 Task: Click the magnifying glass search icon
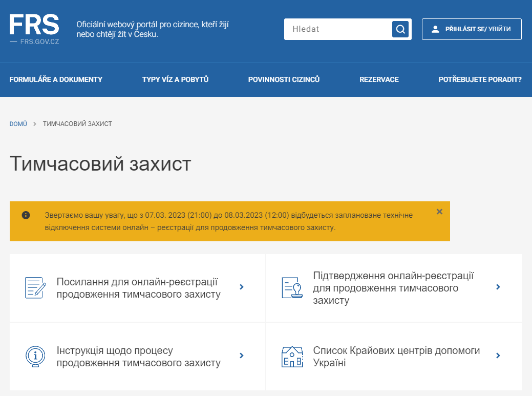(x=400, y=29)
